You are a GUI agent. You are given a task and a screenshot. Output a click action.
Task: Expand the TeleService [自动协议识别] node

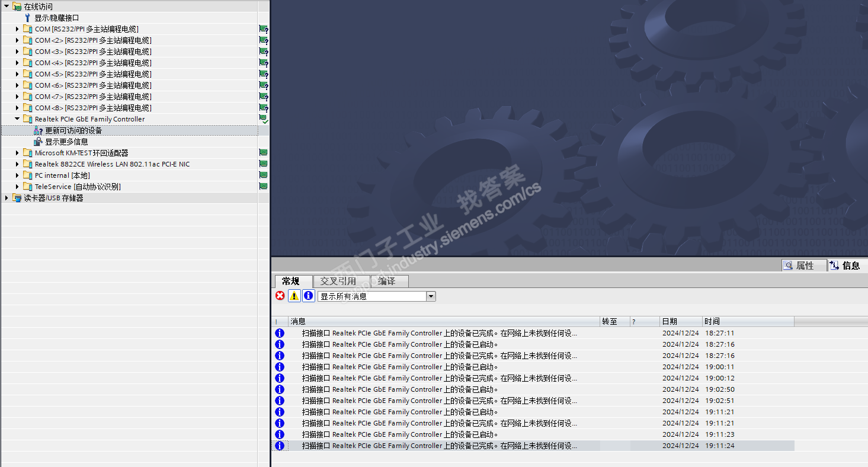tap(17, 187)
